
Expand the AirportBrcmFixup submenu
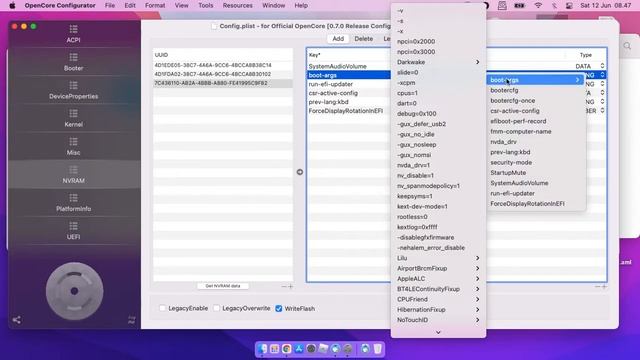(438, 268)
